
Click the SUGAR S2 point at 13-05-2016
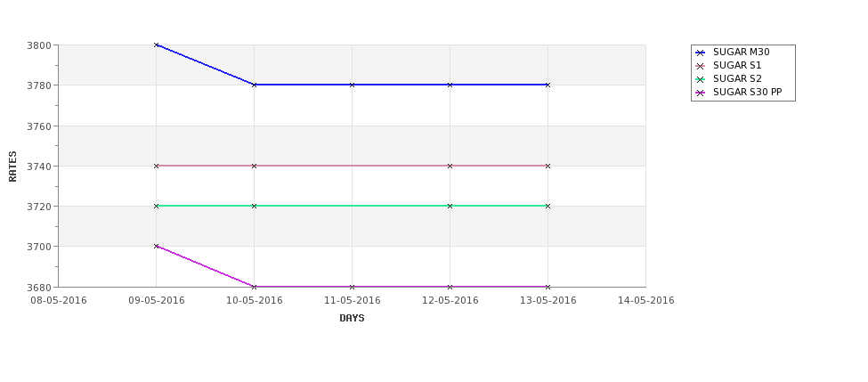[548, 206]
